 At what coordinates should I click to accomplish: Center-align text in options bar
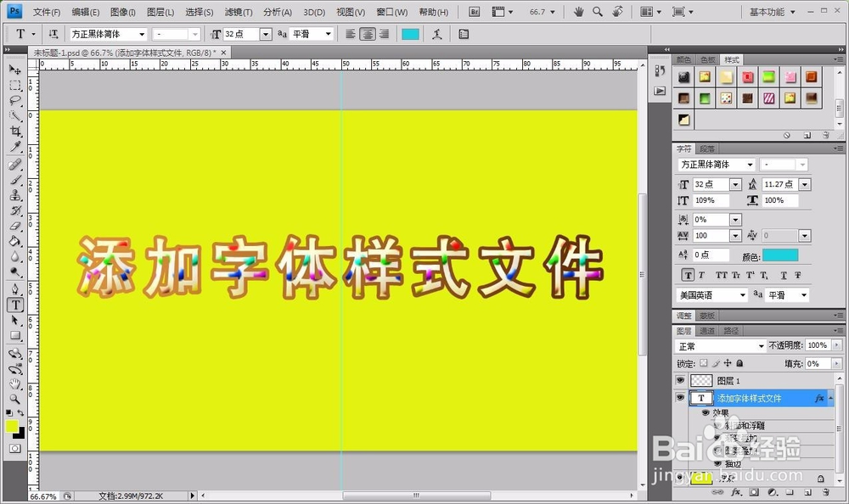tap(368, 34)
